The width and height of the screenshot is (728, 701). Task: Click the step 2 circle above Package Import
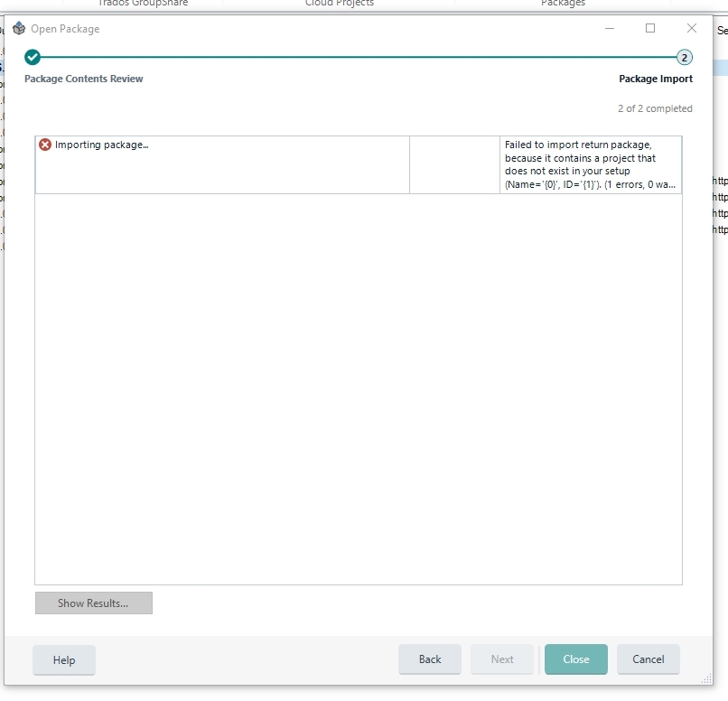684,57
